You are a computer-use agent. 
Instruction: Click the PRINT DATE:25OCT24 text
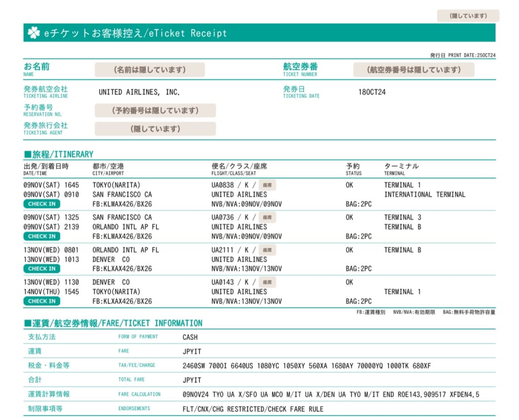472,55
